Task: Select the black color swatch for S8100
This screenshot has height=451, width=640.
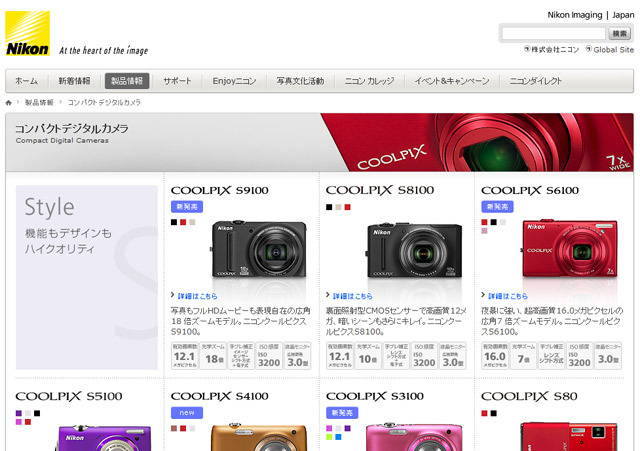Action: (329, 207)
